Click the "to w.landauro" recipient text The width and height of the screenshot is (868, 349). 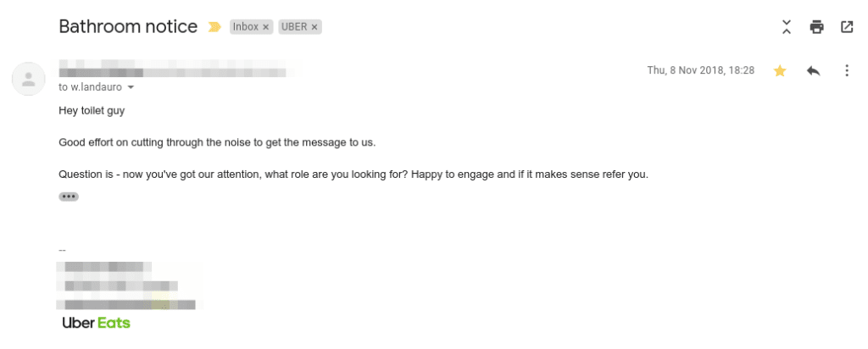(x=90, y=87)
